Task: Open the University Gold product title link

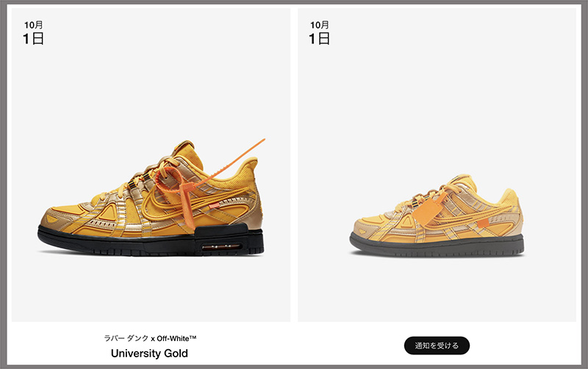Action: click(x=149, y=354)
